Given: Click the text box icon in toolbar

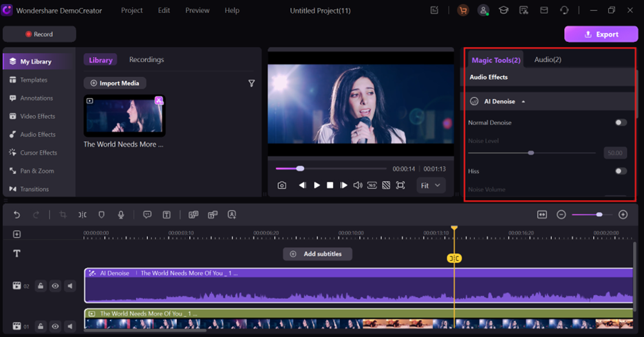Looking at the screenshot, I should pyautogui.click(x=167, y=215).
